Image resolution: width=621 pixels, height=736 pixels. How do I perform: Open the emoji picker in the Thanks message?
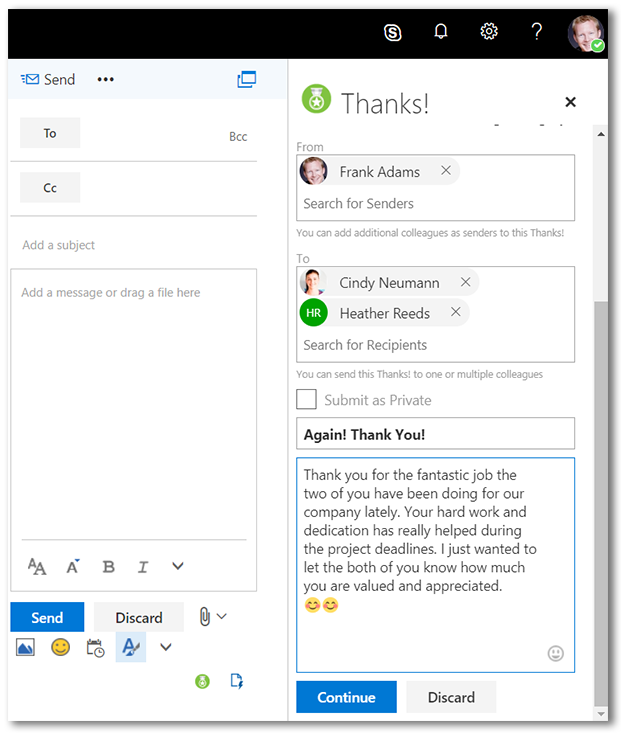click(555, 653)
